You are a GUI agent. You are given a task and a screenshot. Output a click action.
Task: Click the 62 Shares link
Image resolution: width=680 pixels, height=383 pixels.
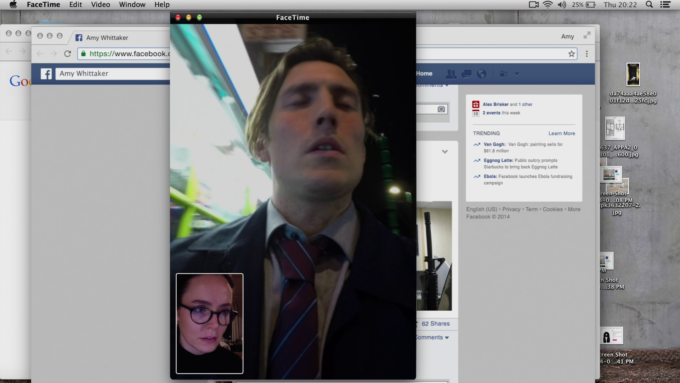pyautogui.click(x=435, y=324)
